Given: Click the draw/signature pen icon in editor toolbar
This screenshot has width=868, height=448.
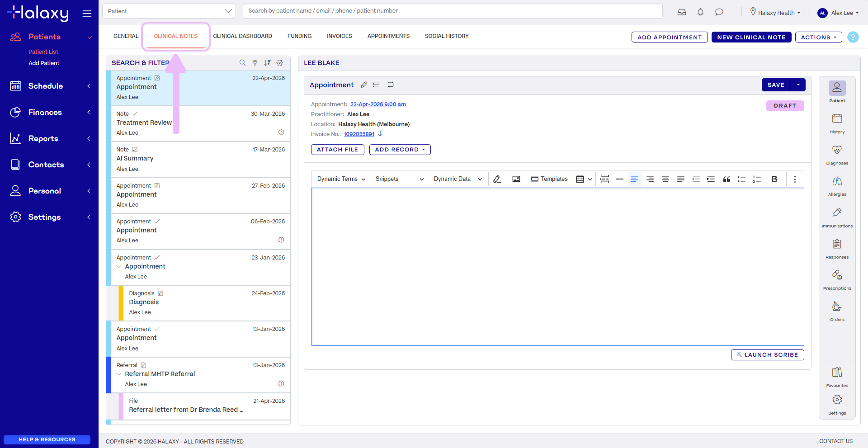Looking at the screenshot, I should click(x=497, y=179).
